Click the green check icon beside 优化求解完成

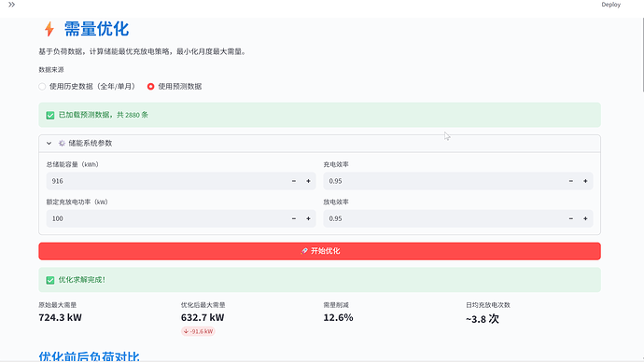tap(50, 280)
